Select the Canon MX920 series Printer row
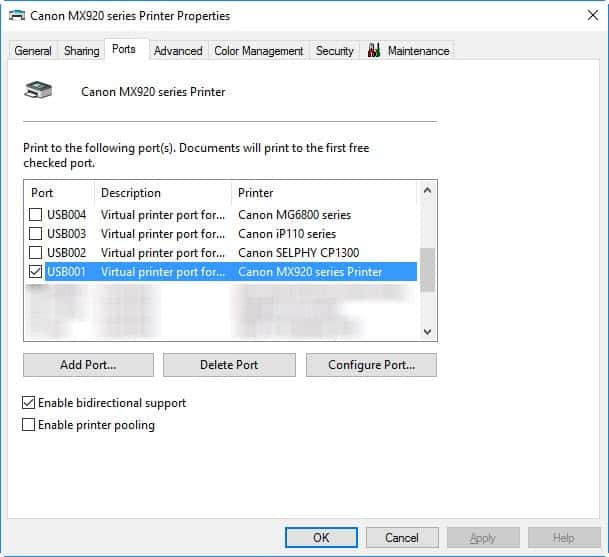Screen dimensions: 609x557 (223, 272)
